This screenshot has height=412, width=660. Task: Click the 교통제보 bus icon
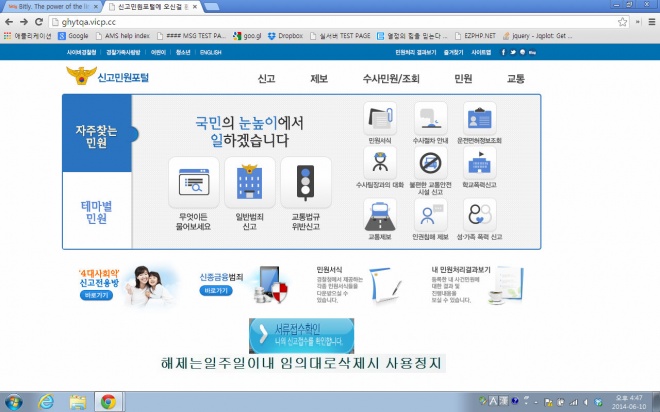[381, 215]
